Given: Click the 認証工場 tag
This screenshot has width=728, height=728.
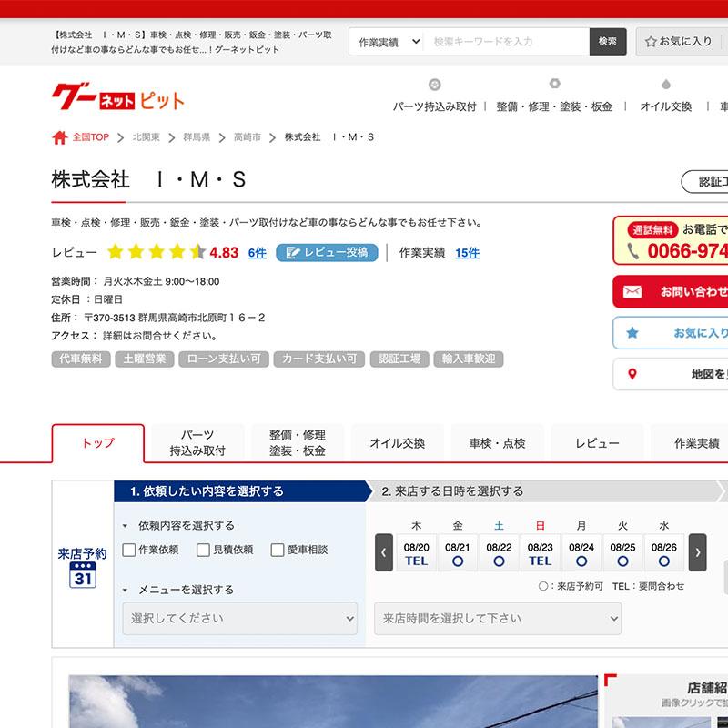Looking at the screenshot, I should (399, 359).
